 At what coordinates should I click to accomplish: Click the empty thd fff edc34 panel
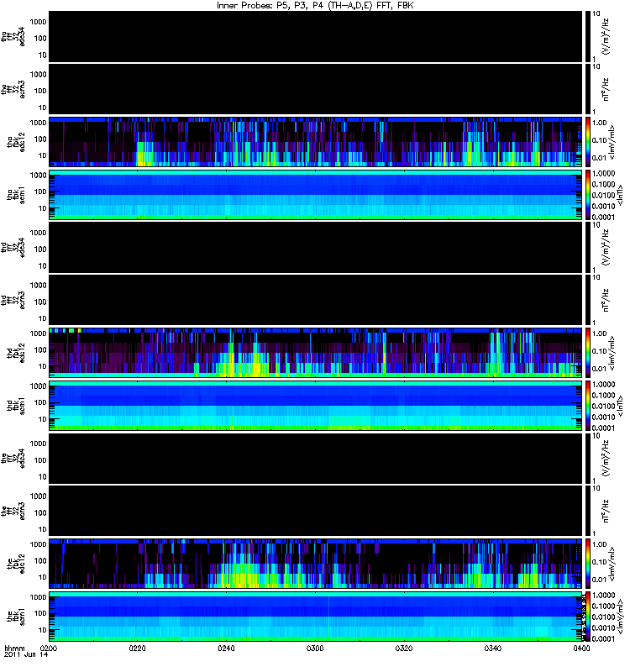click(316, 247)
